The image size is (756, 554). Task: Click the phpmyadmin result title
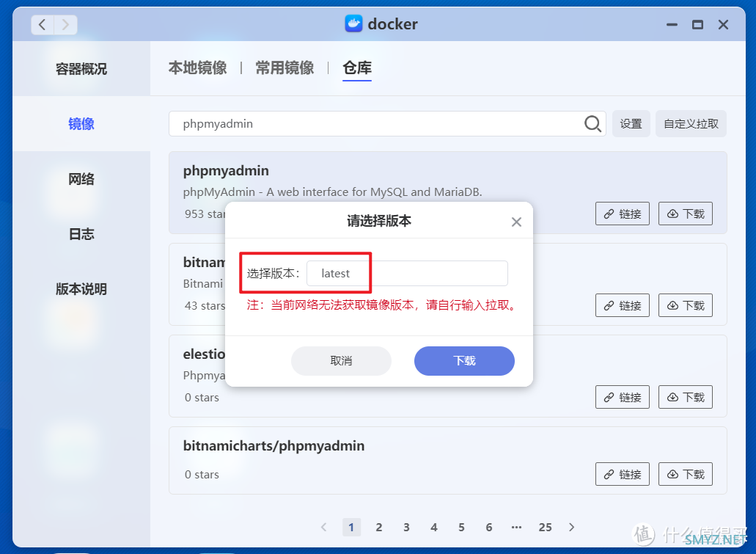(226, 171)
